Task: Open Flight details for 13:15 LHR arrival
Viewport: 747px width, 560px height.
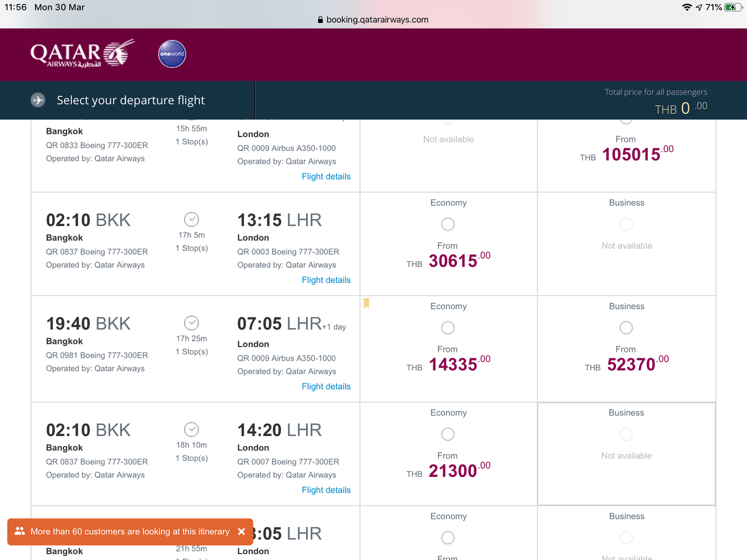Action: click(x=326, y=280)
